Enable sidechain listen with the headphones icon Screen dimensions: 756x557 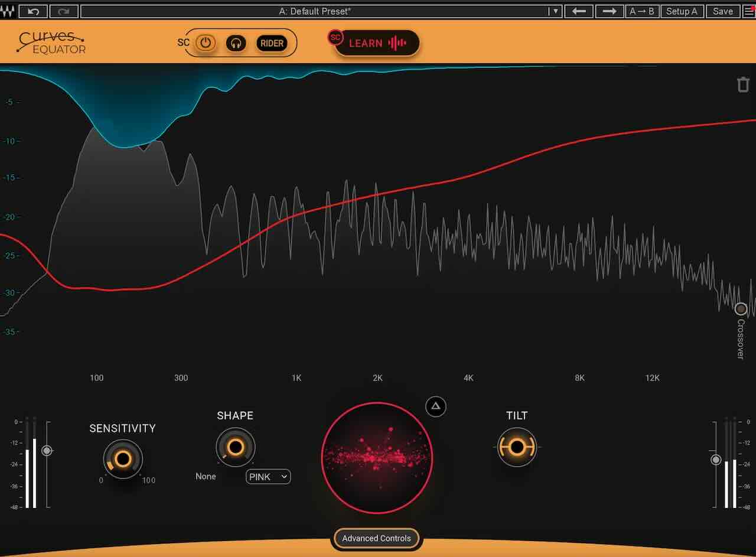(236, 43)
